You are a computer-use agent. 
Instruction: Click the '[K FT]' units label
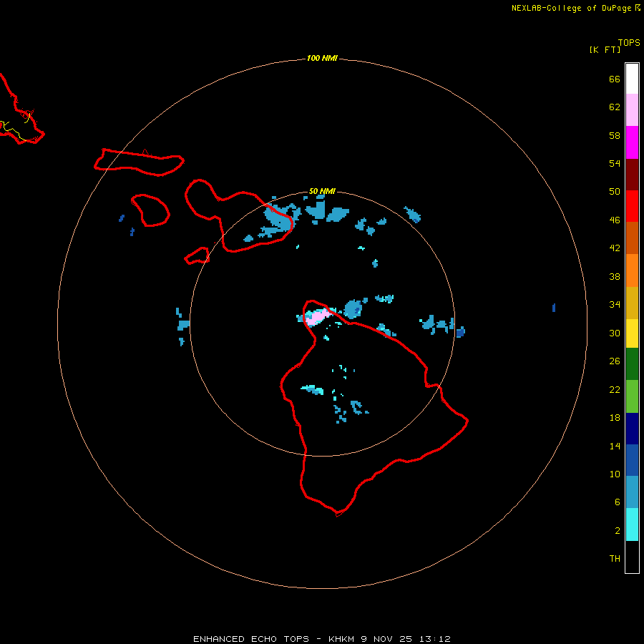point(605,49)
